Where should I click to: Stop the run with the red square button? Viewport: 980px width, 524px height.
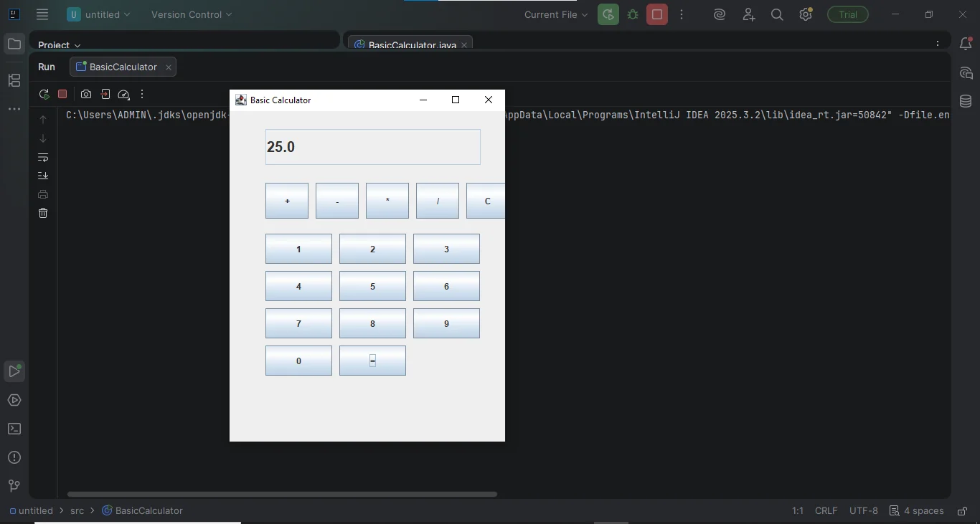(x=657, y=14)
